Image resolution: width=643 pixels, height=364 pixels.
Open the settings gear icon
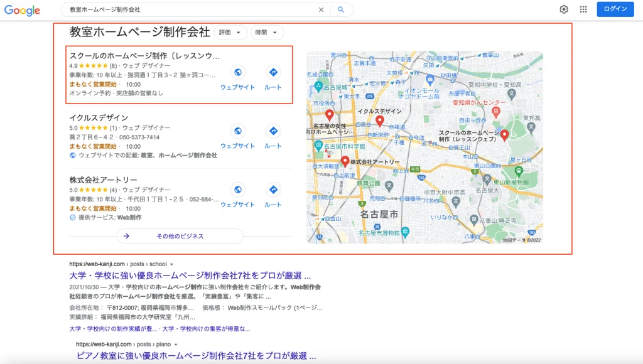(x=564, y=9)
